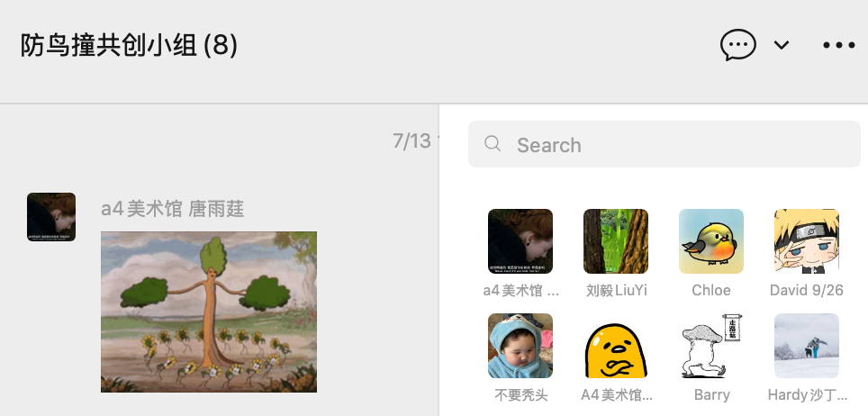868x416 pixels.
Task: Open 不要秃头 baby avatar
Action: [520, 346]
